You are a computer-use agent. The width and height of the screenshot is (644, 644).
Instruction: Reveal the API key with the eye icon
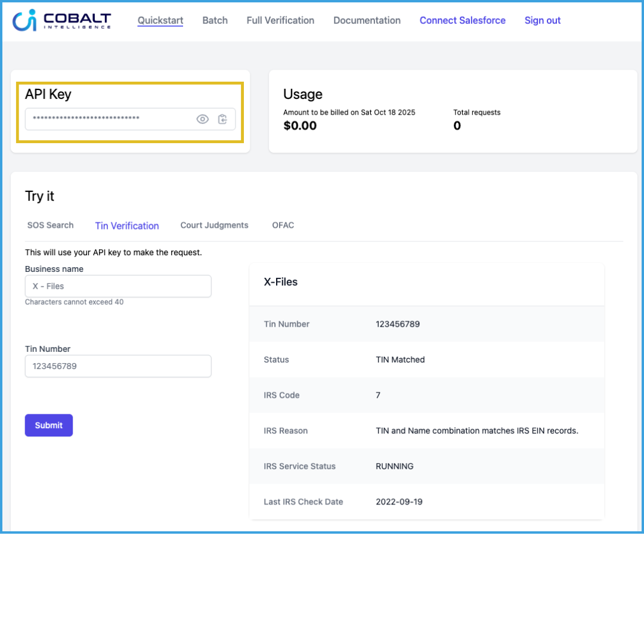(203, 119)
